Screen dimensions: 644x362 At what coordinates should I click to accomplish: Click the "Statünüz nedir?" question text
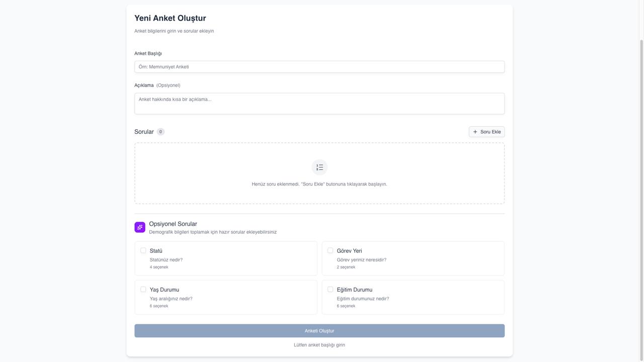pyautogui.click(x=166, y=260)
